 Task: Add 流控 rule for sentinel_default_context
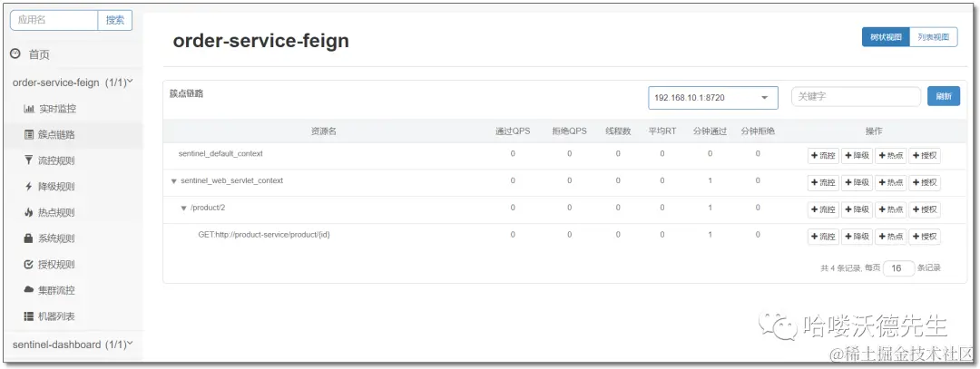pyautogui.click(x=823, y=155)
